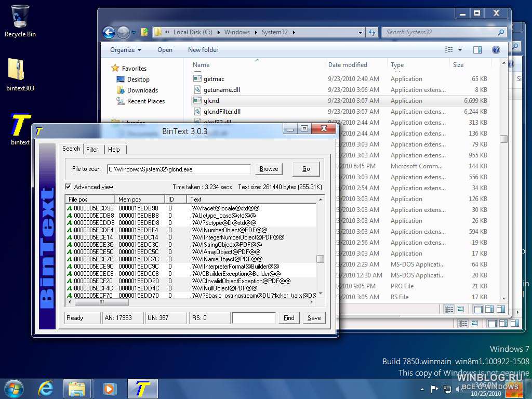Click the Browse button in BinText
The width and height of the screenshot is (532, 399).
pyautogui.click(x=269, y=169)
